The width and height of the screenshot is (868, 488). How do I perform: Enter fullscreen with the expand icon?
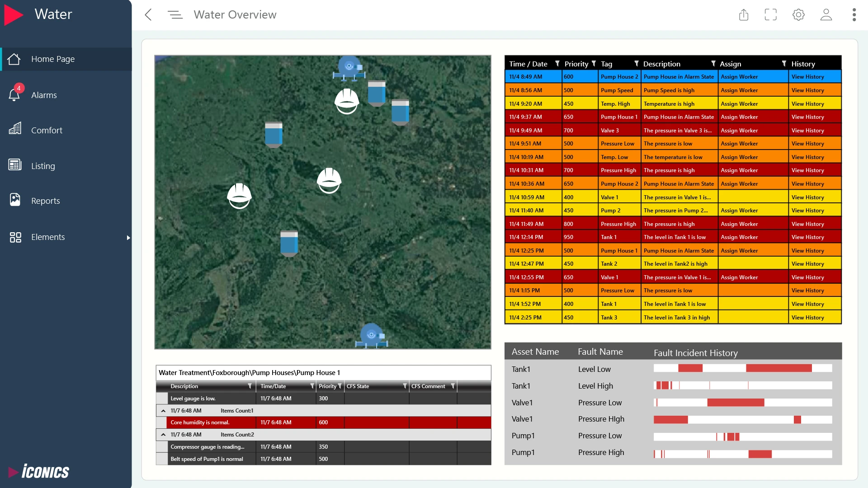pos(771,15)
